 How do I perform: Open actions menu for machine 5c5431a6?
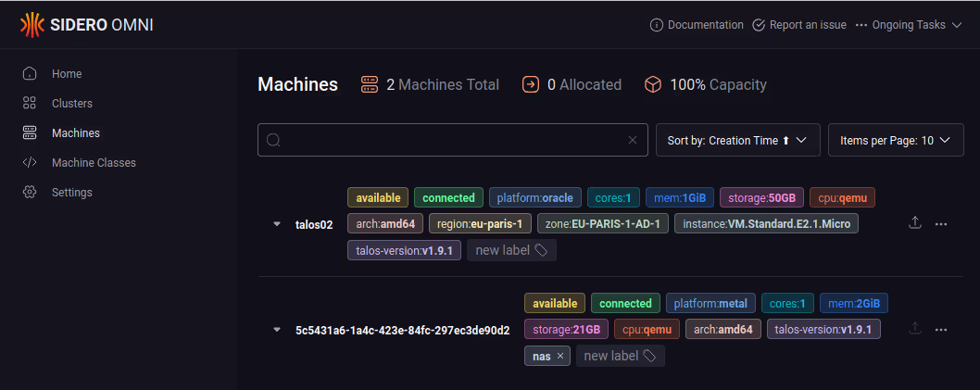pyautogui.click(x=941, y=329)
